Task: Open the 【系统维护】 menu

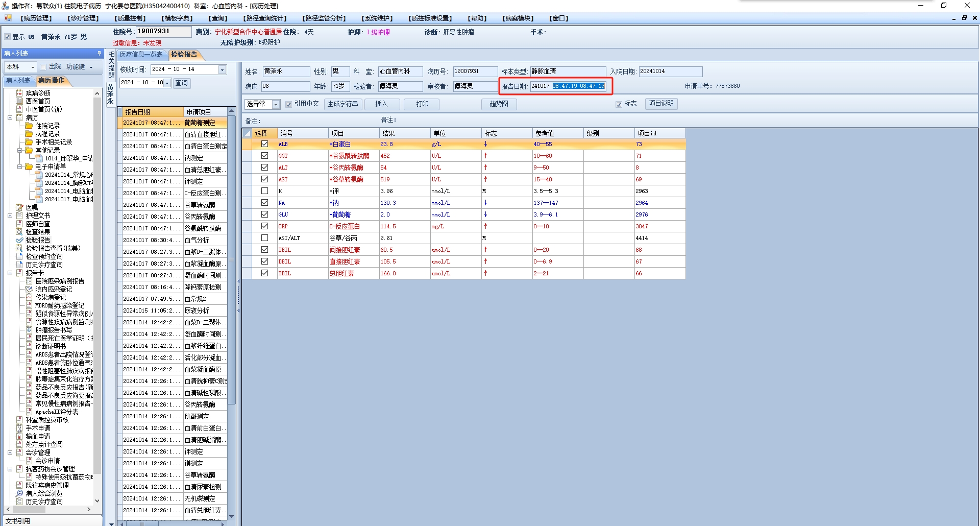Action: (377, 18)
